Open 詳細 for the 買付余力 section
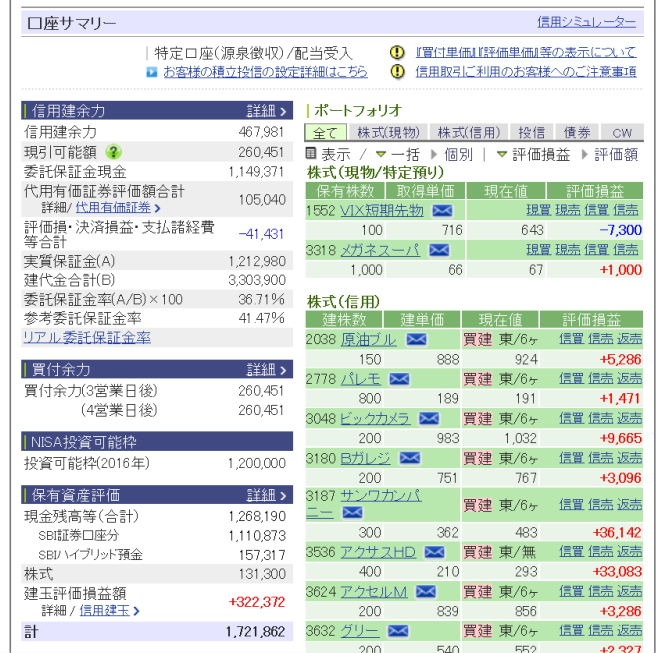The width and height of the screenshot is (656, 653). pos(267,369)
